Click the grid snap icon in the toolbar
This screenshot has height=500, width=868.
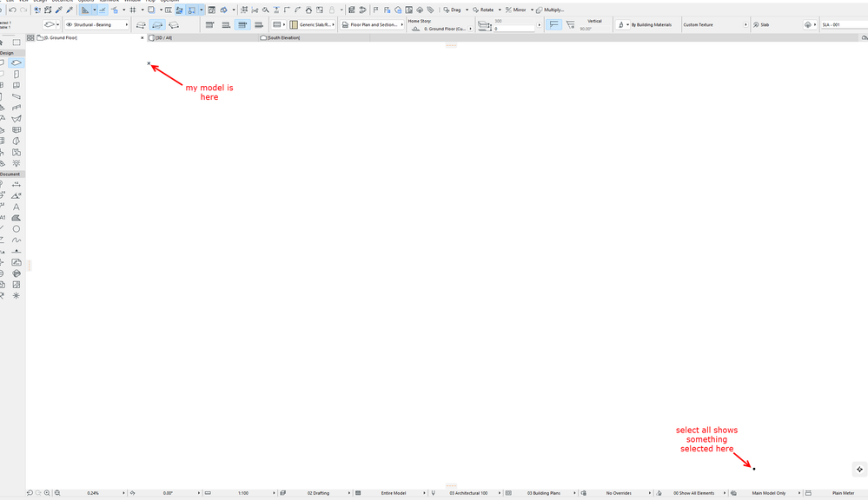click(x=133, y=10)
